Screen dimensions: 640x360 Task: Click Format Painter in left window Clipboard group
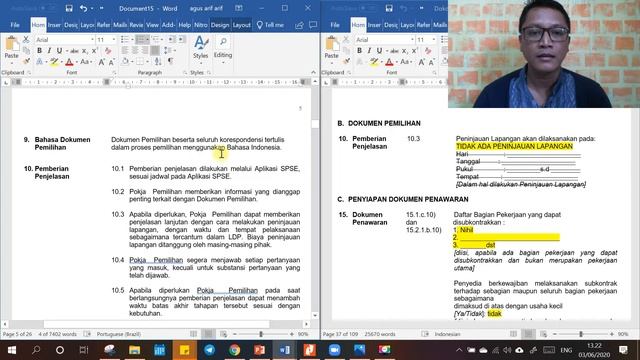[26, 62]
